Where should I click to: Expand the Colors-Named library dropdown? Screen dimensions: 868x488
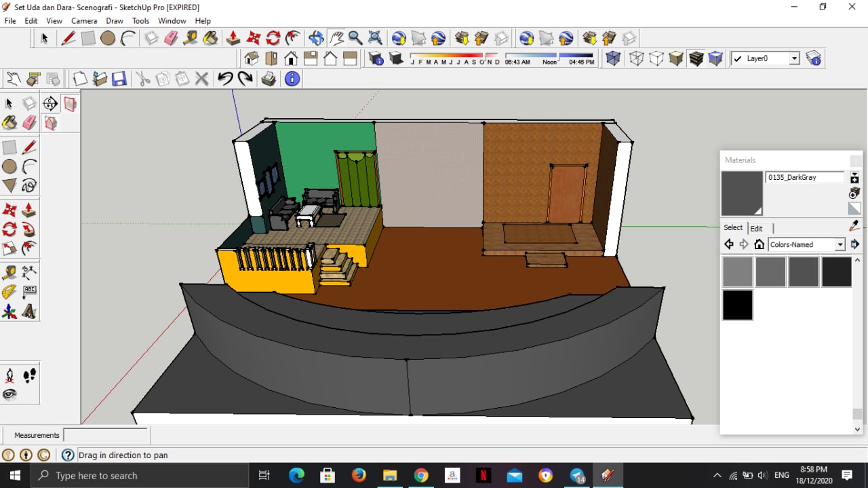click(x=840, y=244)
